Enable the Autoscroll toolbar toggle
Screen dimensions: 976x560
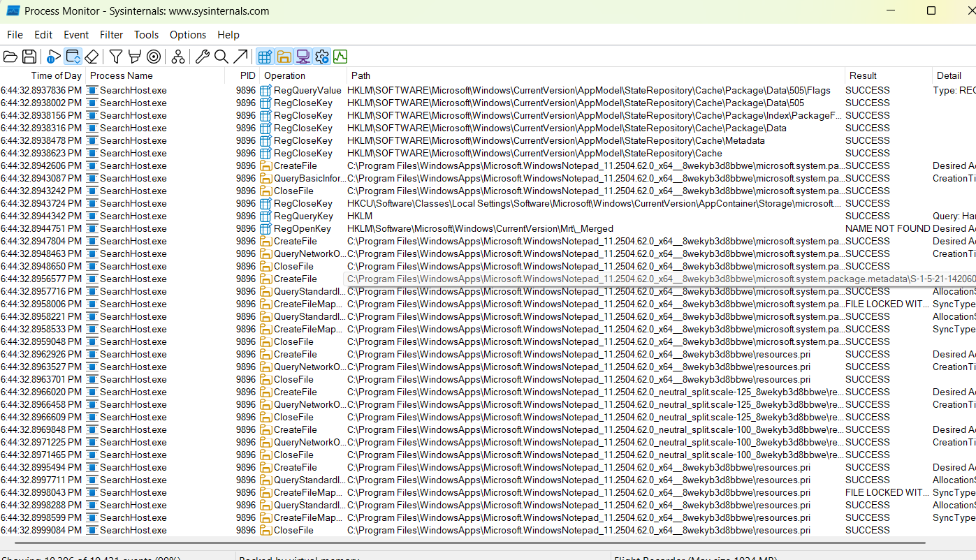click(x=73, y=57)
